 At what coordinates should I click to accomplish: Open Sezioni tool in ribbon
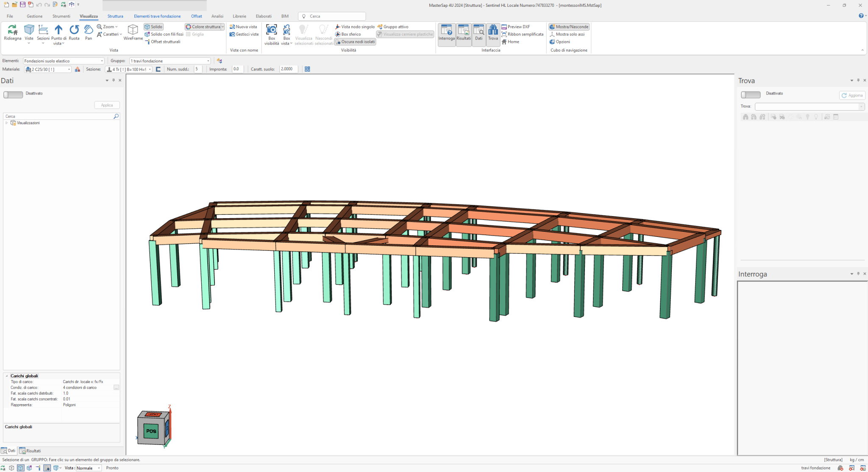(43, 33)
